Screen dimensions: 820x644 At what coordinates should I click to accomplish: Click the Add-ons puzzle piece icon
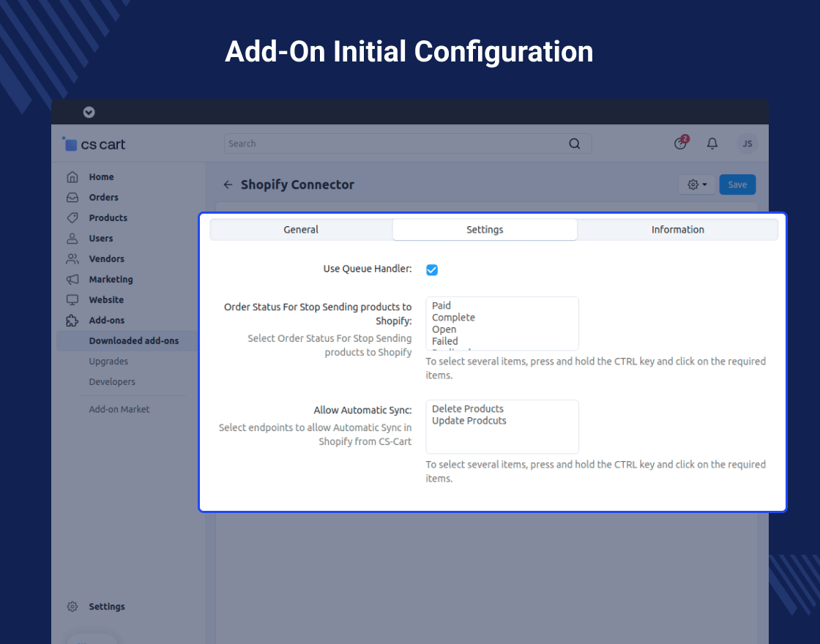click(72, 321)
